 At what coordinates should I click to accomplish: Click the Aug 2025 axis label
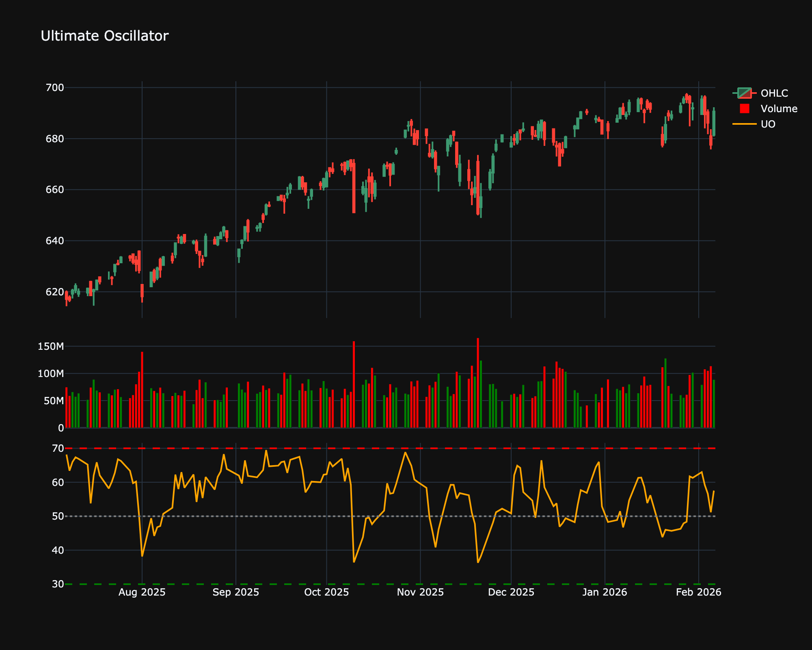142,592
